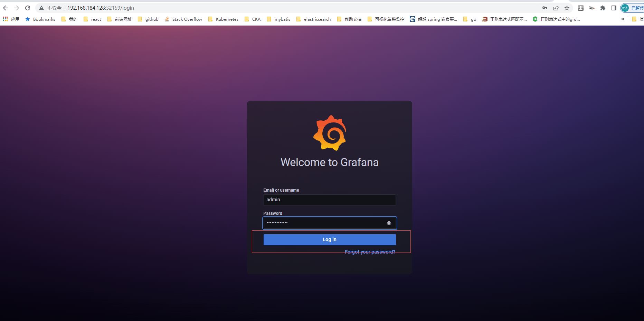
Task: Click the Forgot your password link
Action: click(370, 252)
